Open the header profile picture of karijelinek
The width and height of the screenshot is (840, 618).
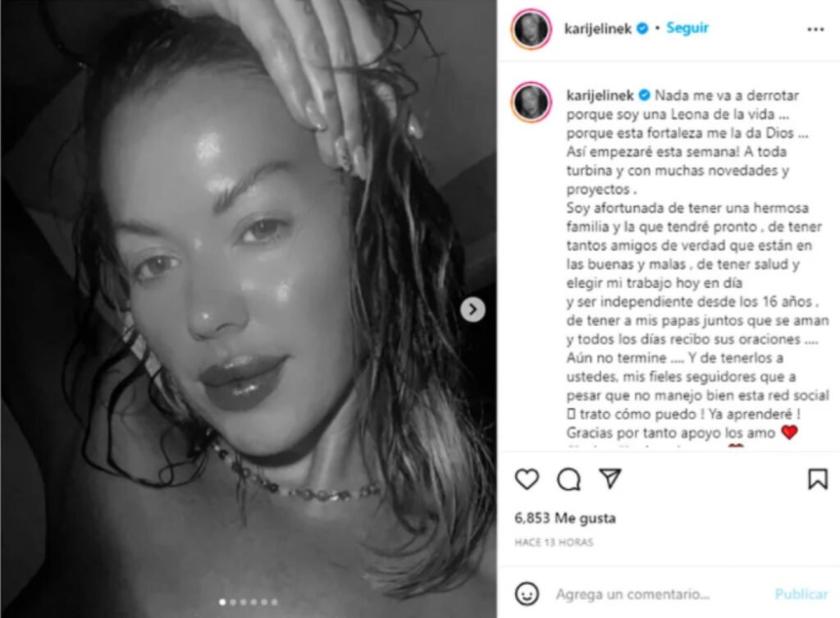click(531, 29)
